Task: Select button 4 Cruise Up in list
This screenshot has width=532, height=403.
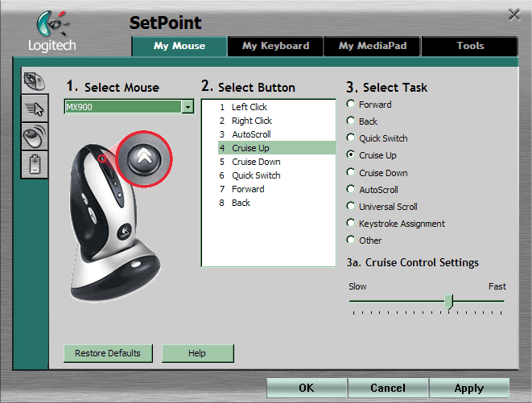Action: (277, 148)
